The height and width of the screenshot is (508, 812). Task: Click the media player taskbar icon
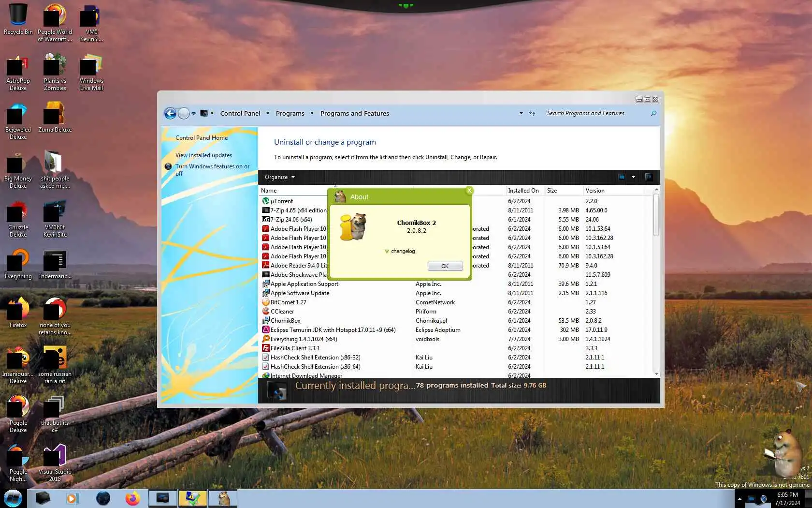pos(72,498)
